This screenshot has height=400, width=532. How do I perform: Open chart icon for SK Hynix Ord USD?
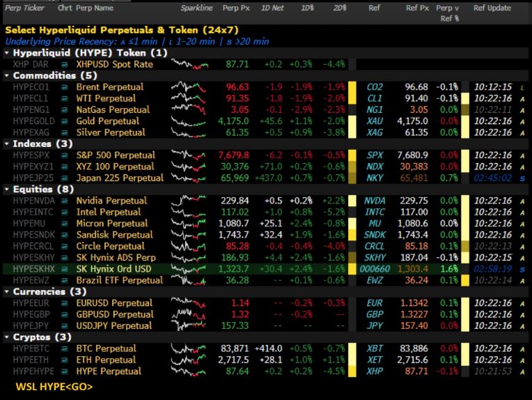click(x=65, y=269)
